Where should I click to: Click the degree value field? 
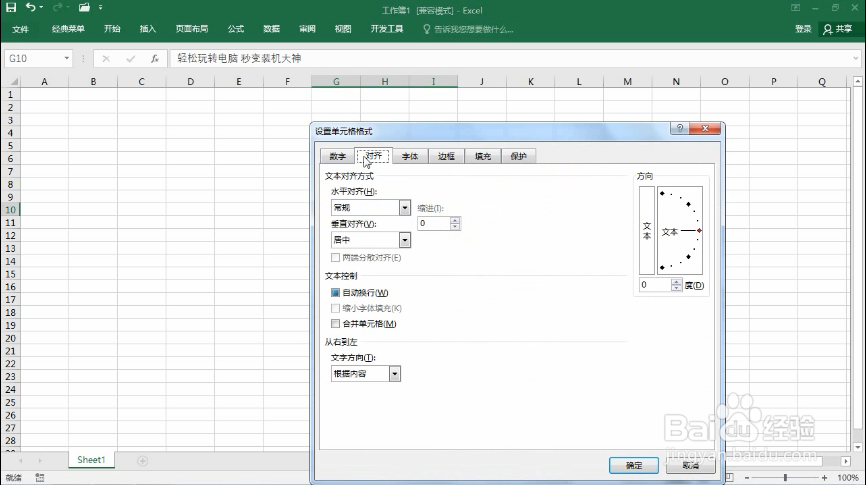pos(654,285)
